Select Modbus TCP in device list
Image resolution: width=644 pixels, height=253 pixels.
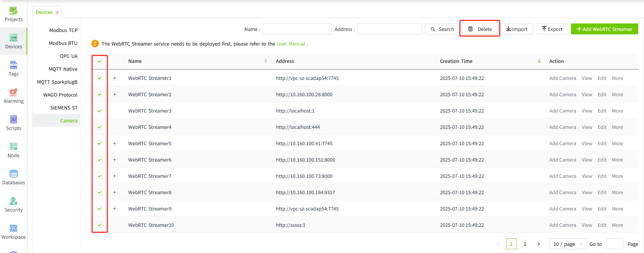point(63,30)
